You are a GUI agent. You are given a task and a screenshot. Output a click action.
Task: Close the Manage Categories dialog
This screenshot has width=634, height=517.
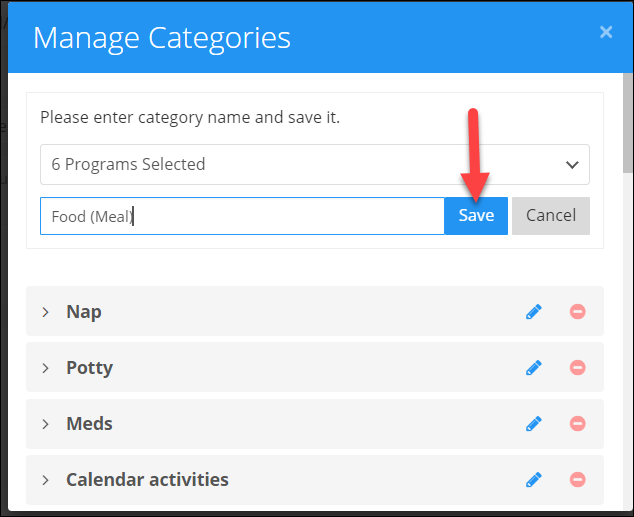[606, 32]
